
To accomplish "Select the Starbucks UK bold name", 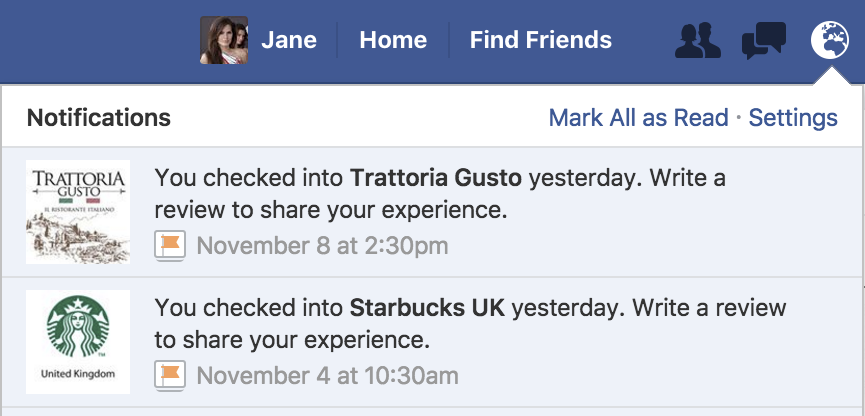I will pos(428,308).
